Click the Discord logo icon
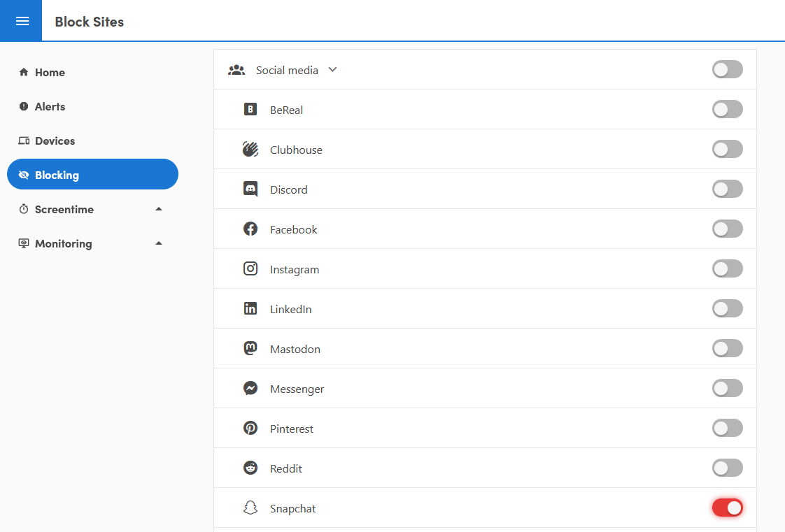Viewport: 785px width, 532px height. [250, 189]
